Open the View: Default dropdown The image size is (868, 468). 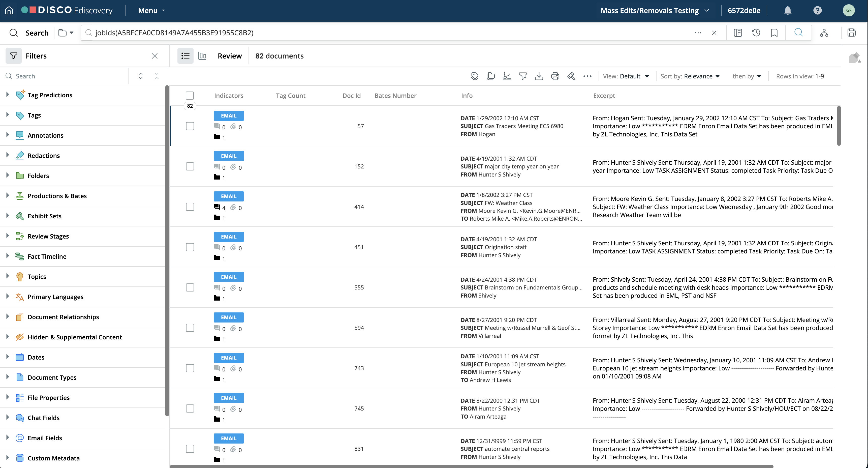(626, 76)
